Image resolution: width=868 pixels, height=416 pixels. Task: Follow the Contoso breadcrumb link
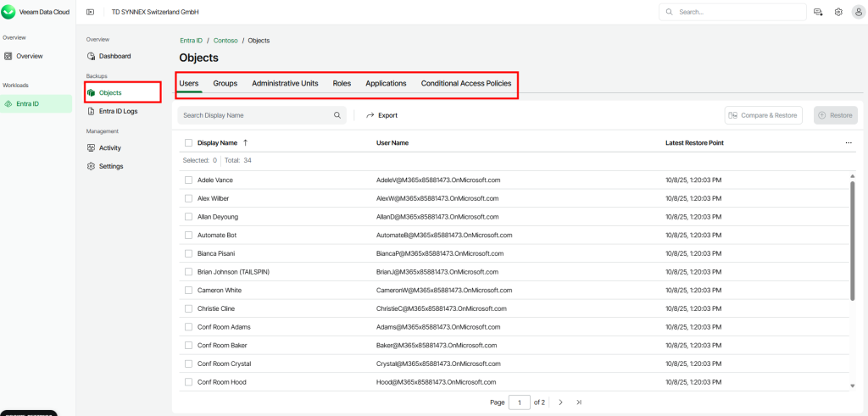coord(225,41)
